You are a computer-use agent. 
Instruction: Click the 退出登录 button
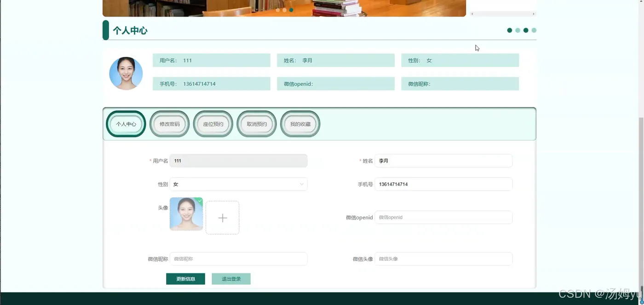(x=231, y=279)
